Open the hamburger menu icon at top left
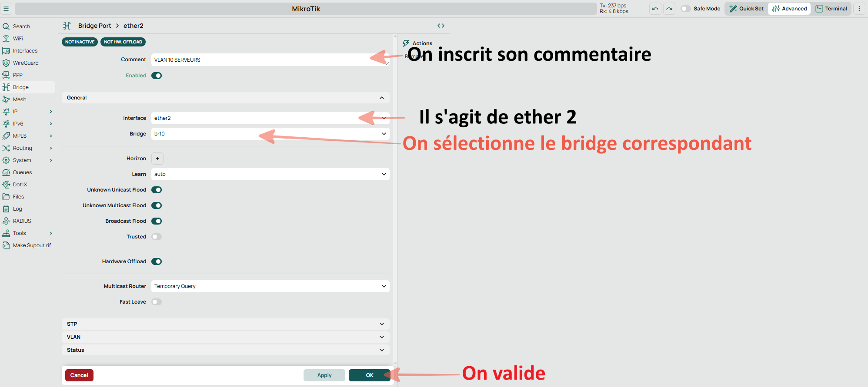The image size is (868, 387). click(6, 9)
